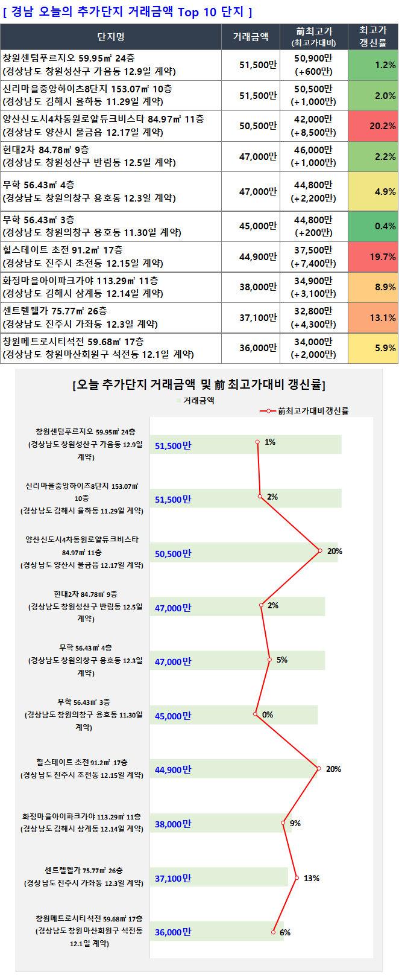Select the '단지명' table column header
This screenshot has height=980, width=399.
(x=111, y=37)
